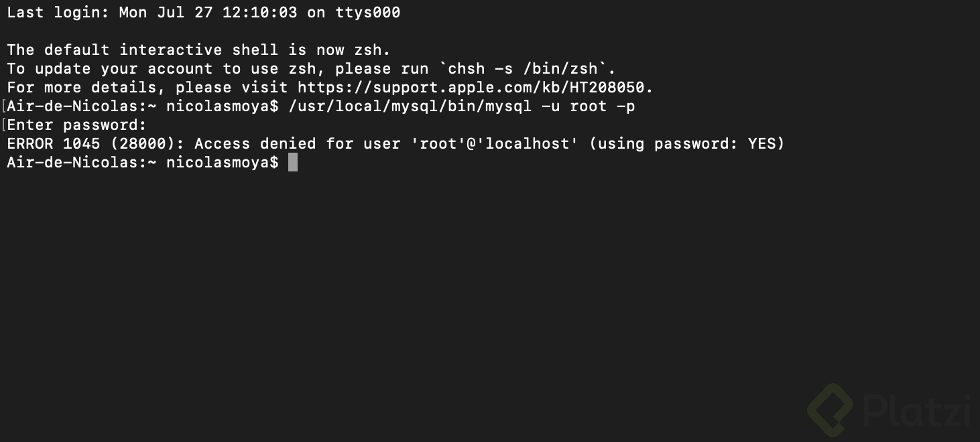Screen dimensions: 980x442
Task: Click the gray terminal cursor block
Action: tap(293, 162)
